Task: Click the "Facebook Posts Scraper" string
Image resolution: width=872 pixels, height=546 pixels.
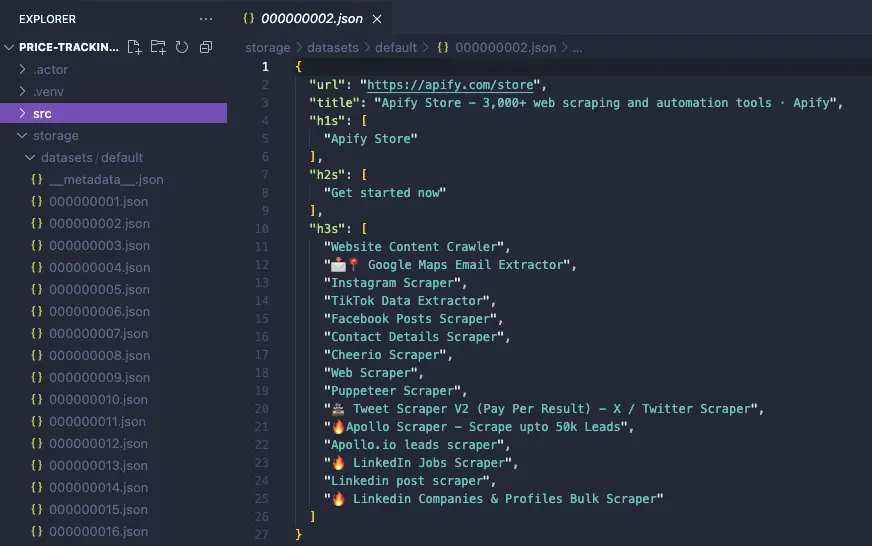Action: [410, 319]
